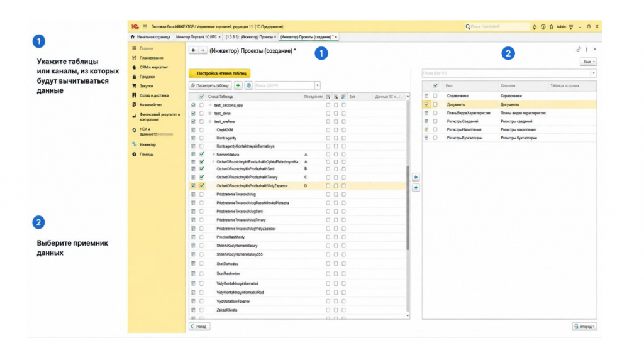Click the Admin user name
This screenshot has height=353, width=644.
(561, 26)
